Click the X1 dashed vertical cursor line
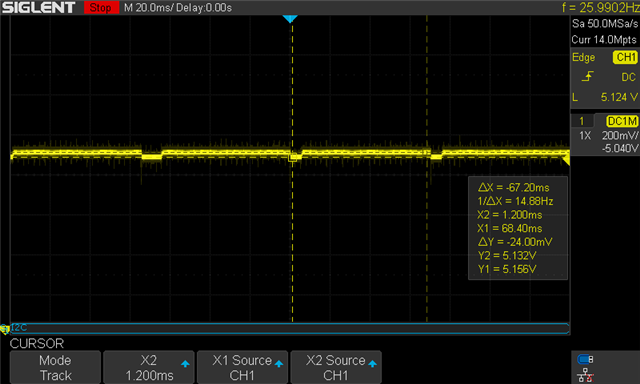Viewport: 640px width, 384px height. [427, 169]
